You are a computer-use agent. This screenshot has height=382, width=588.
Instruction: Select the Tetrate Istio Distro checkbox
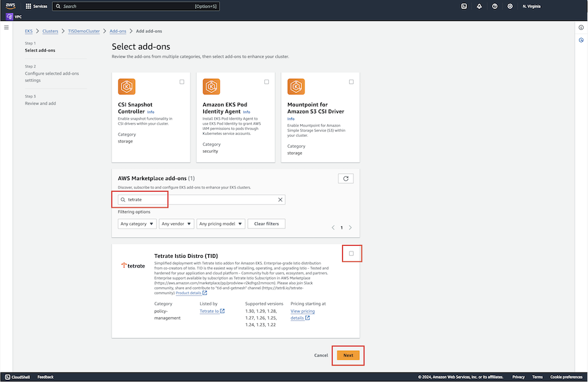pos(352,253)
